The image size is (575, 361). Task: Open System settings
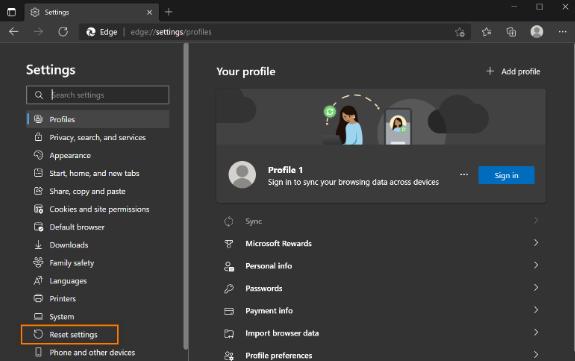pyautogui.click(x=98, y=317)
